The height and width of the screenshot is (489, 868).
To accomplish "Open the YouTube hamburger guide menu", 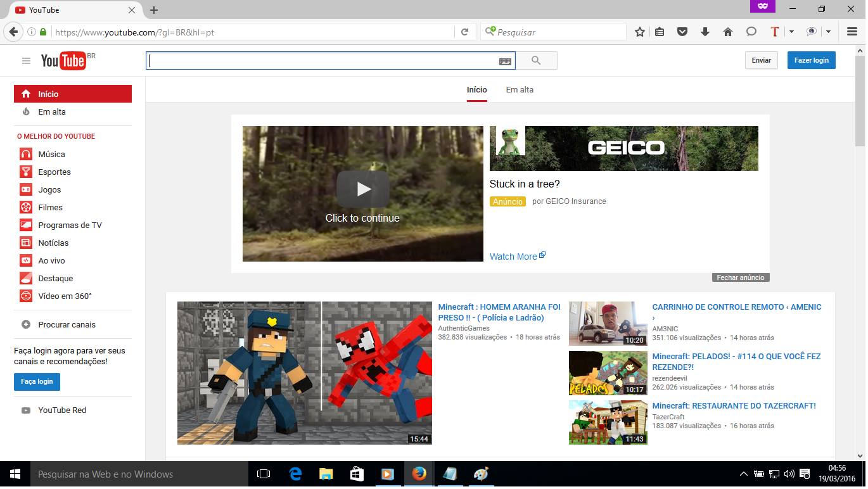I will (26, 61).
